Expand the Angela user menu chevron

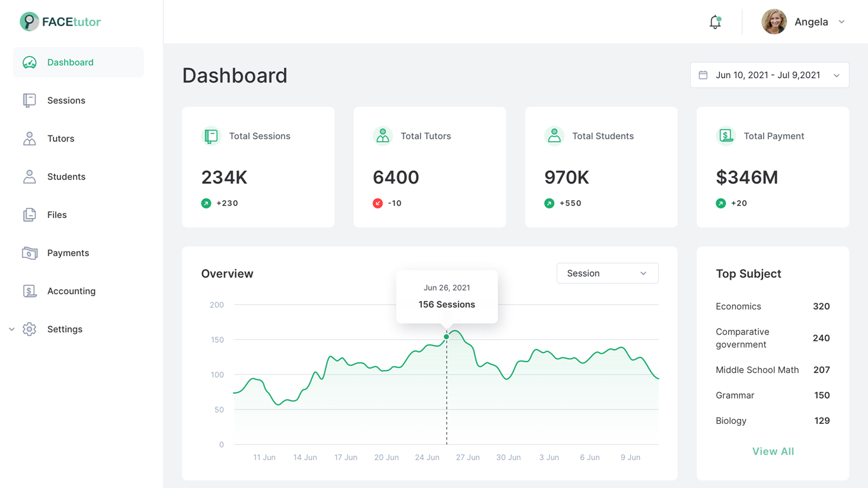(x=841, y=22)
